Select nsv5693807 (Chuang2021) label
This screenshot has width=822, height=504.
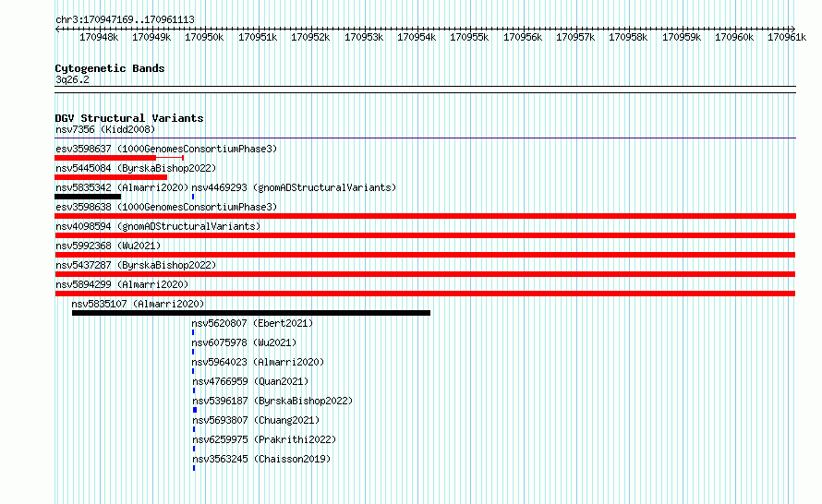pyautogui.click(x=256, y=420)
